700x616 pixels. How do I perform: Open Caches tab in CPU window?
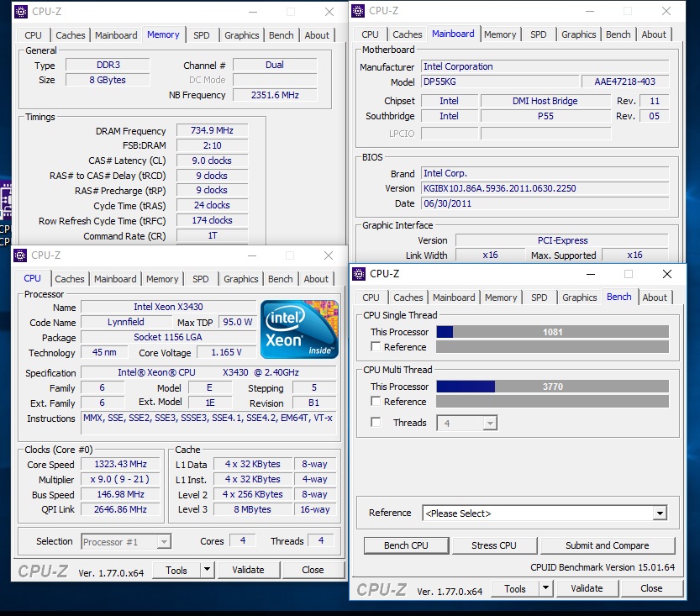pyautogui.click(x=69, y=279)
